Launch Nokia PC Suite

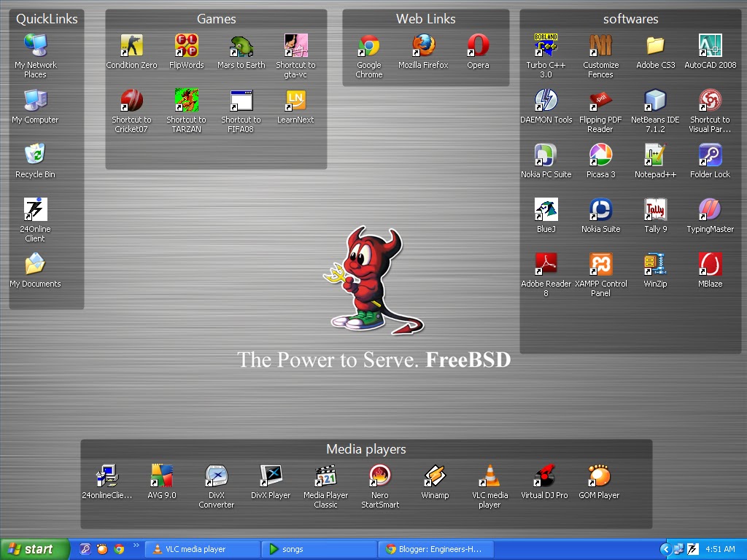point(546,161)
